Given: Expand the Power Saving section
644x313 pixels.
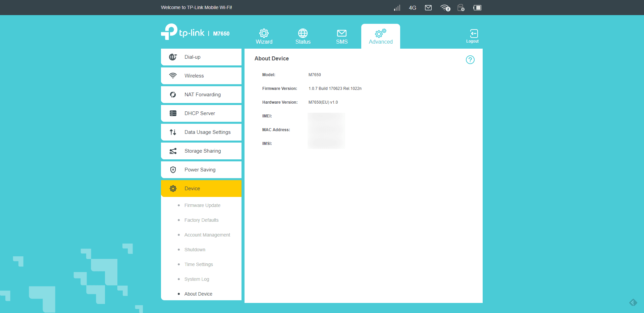Looking at the screenshot, I should (201, 170).
